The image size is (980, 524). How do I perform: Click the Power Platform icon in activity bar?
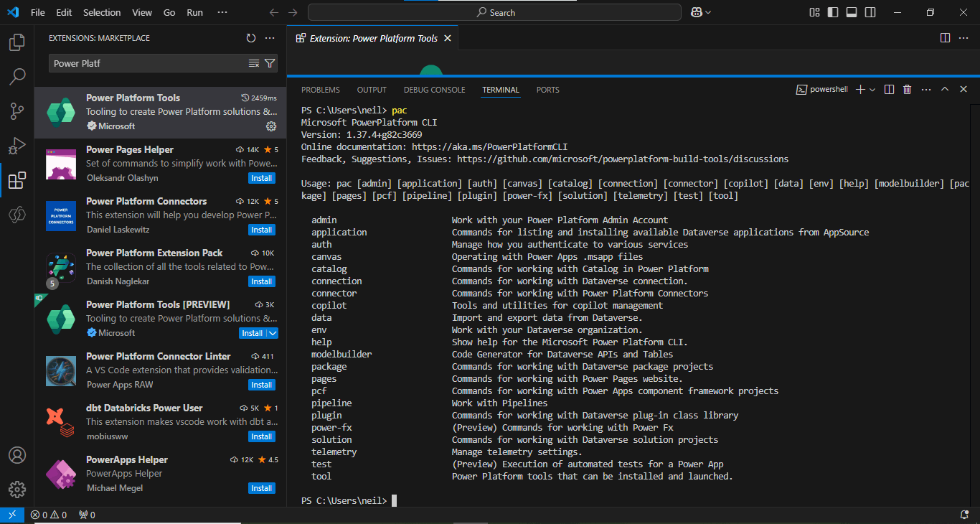click(17, 215)
